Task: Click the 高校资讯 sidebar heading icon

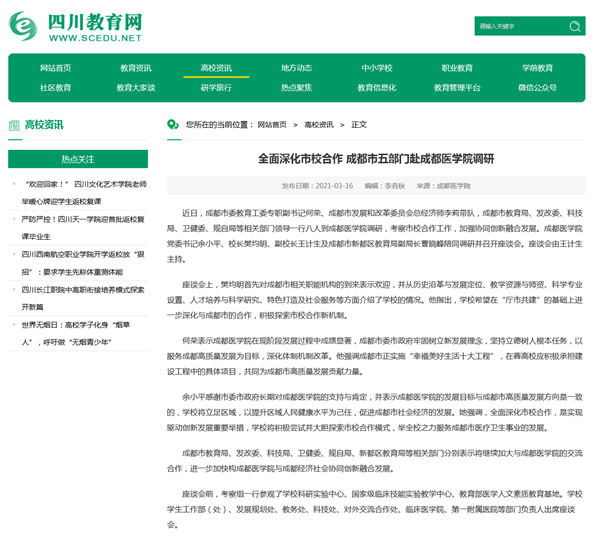Action: tap(14, 125)
